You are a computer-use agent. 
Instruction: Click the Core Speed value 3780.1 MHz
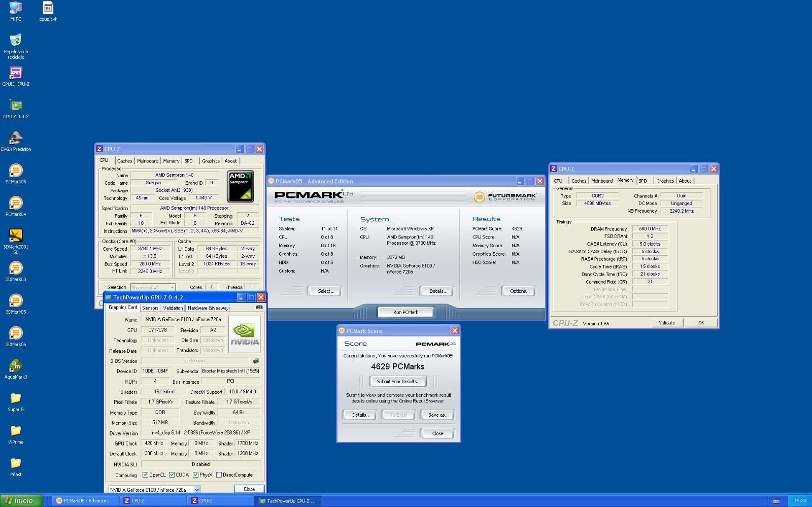click(x=150, y=249)
